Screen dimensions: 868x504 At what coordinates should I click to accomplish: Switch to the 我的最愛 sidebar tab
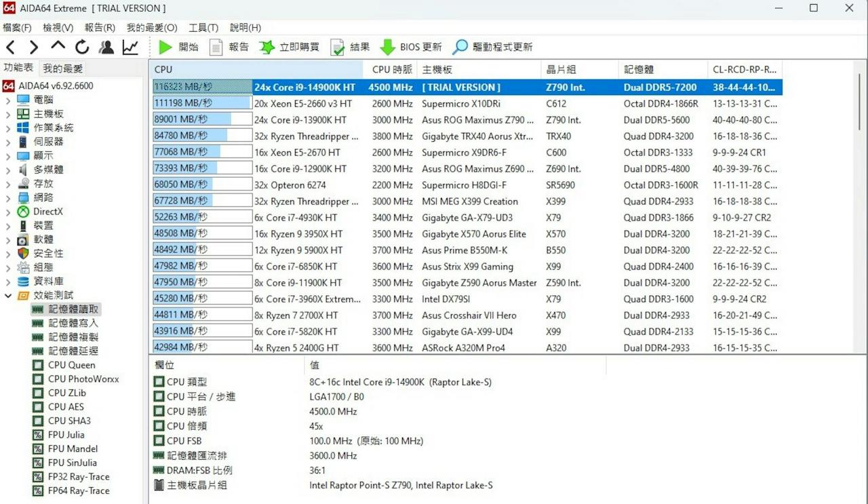pos(62,69)
